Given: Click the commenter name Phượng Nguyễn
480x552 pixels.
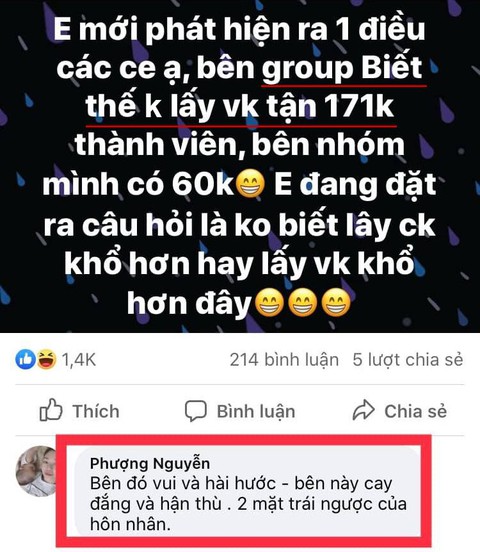Looking at the screenshot, I should click(150, 464).
